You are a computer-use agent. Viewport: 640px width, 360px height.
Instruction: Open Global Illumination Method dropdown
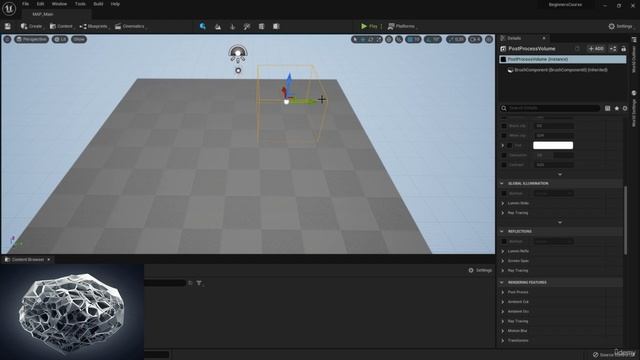click(x=553, y=193)
